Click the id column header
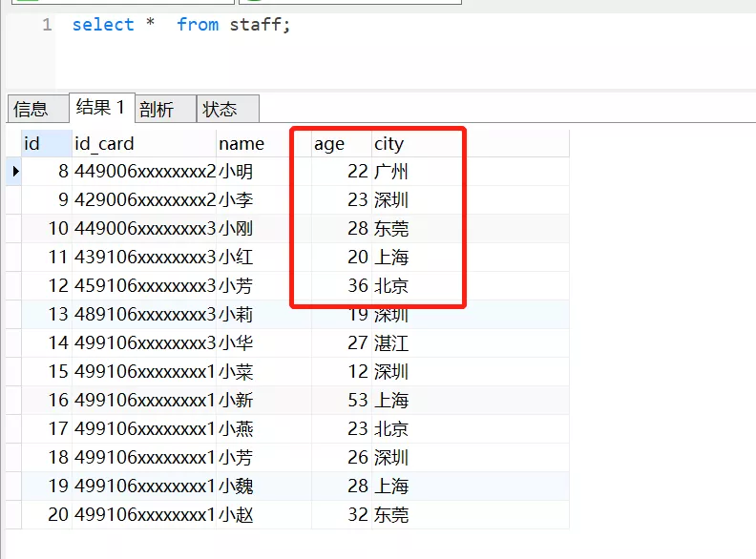 [x=47, y=144]
